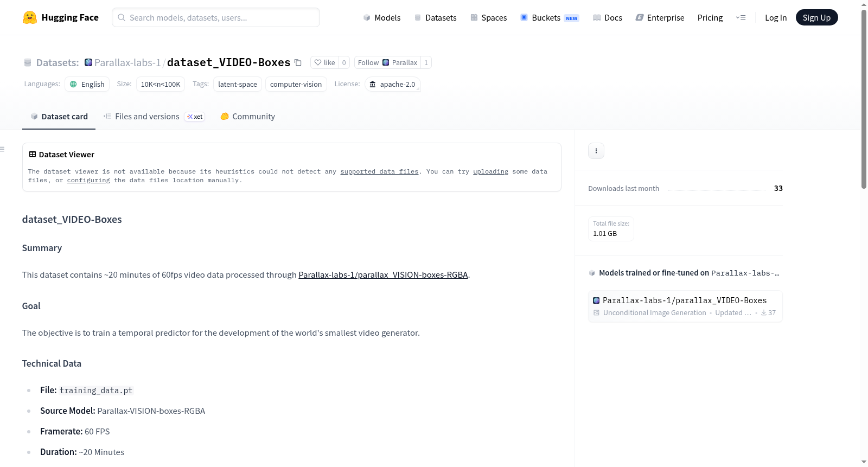Open the configuring link in Dataset Viewer
The image size is (868, 467).
[x=88, y=180]
